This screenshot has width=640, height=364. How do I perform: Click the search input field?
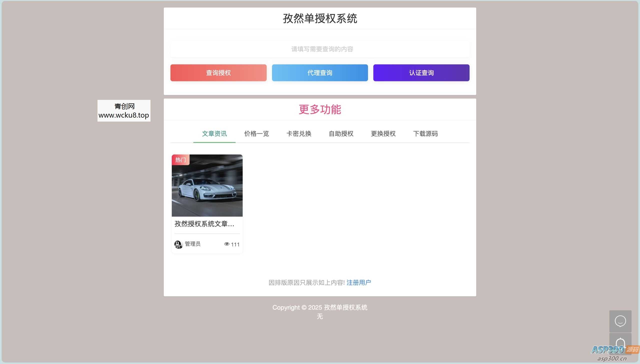[319, 49]
